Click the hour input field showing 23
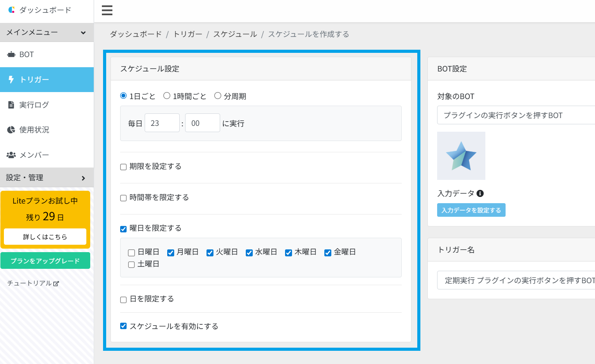This screenshot has height=364, width=595. click(162, 123)
